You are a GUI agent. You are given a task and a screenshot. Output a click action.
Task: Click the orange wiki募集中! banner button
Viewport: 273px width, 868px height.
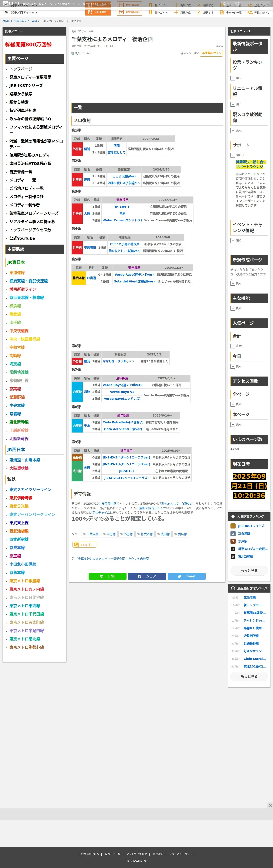coord(98,12)
